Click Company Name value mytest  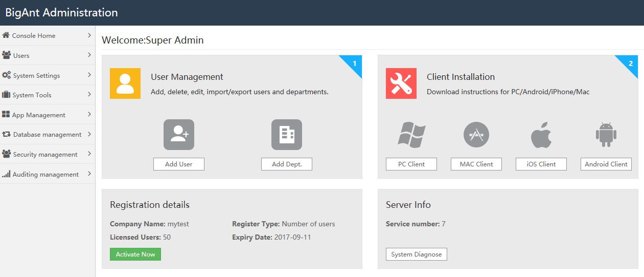178,224
